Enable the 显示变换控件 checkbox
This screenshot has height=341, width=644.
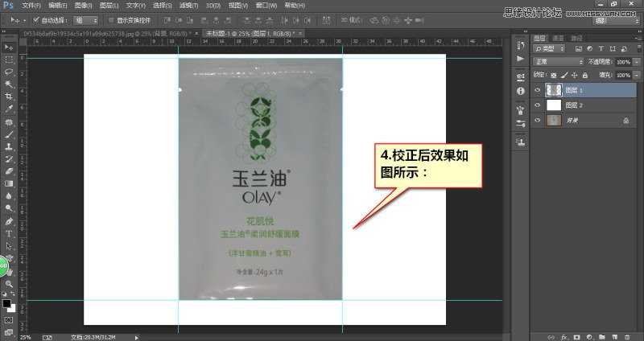(x=111, y=19)
